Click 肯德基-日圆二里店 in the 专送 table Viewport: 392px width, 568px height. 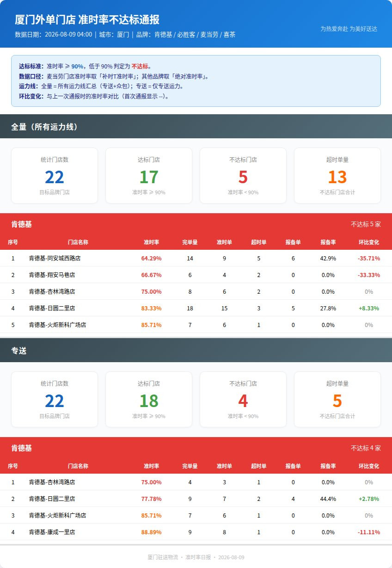coord(52,499)
